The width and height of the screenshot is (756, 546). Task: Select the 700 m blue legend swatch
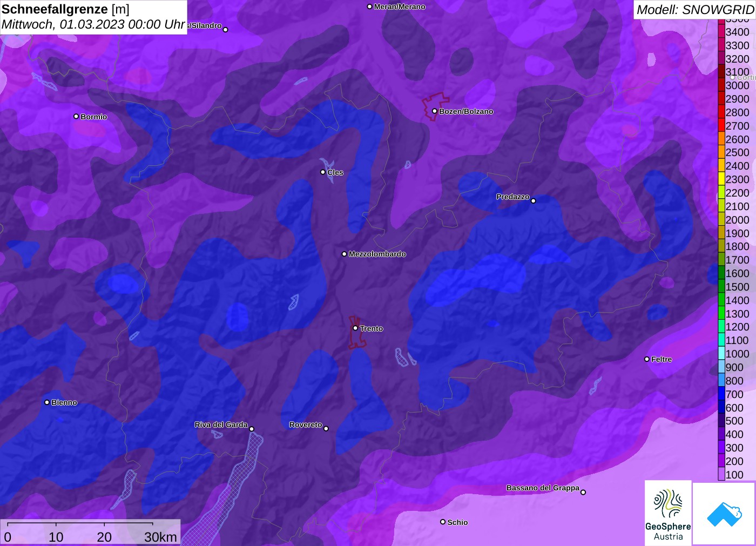coord(721,394)
